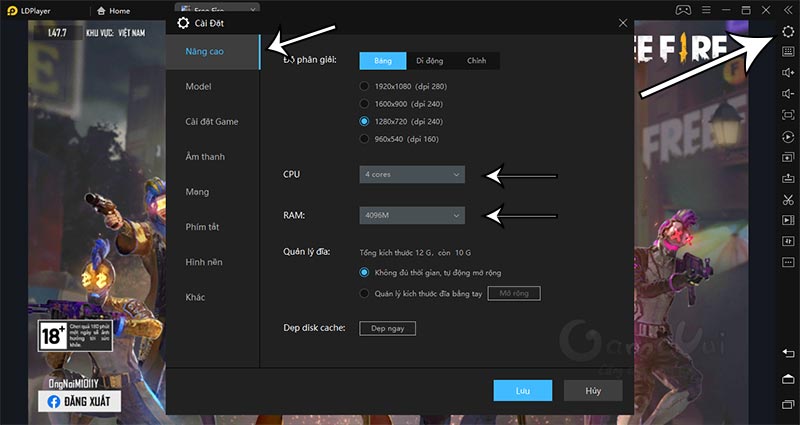Click install APK icon in sidebar

pos(788,179)
